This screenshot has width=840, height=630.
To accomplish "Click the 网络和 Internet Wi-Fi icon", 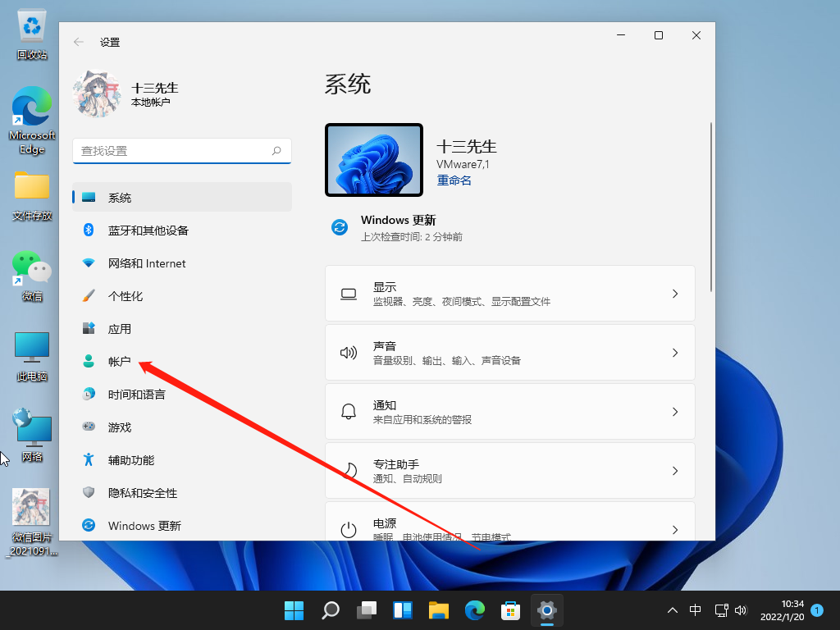I will coord(89,263).
